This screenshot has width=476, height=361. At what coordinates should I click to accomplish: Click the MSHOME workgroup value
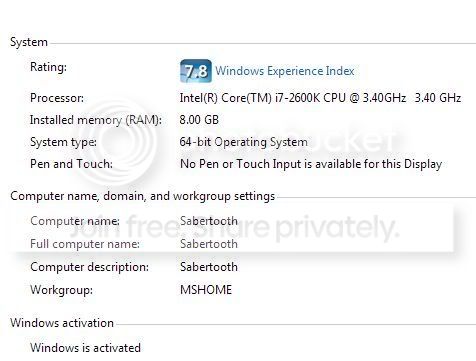pos(206,290)
